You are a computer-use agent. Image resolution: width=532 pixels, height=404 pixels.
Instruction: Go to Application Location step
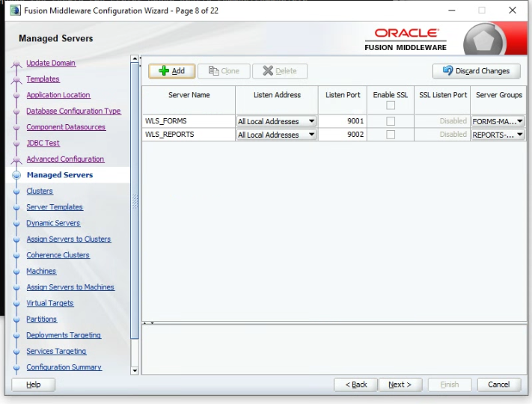(x=58, y=95)
